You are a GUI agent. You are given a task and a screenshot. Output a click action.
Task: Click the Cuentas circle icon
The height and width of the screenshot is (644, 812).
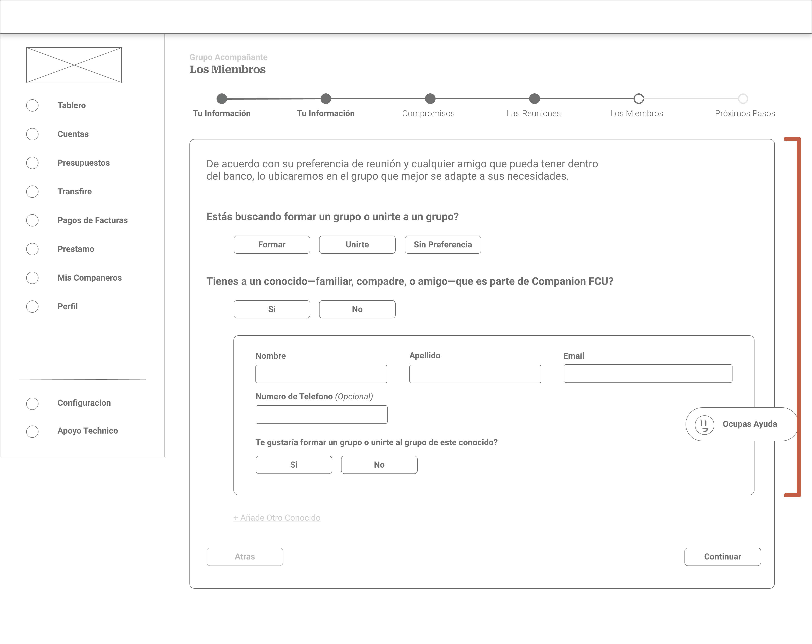point(32,134)
